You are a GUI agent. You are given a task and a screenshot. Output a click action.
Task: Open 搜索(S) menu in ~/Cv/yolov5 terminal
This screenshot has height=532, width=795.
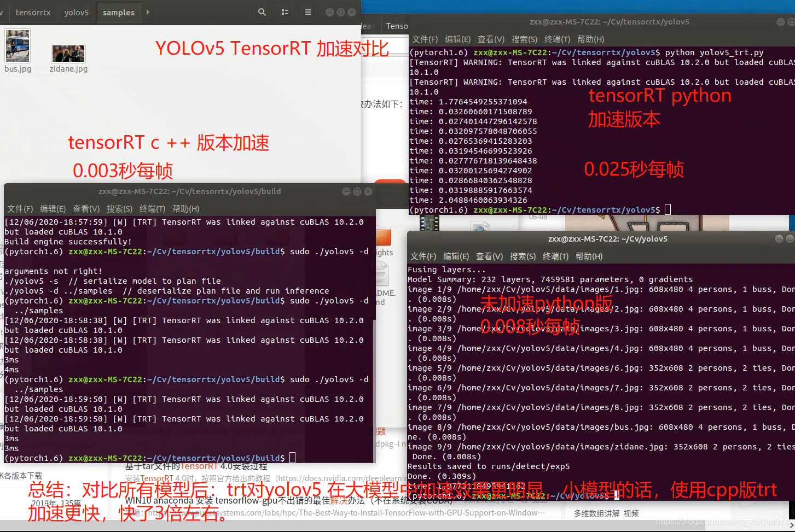[523, 256]
